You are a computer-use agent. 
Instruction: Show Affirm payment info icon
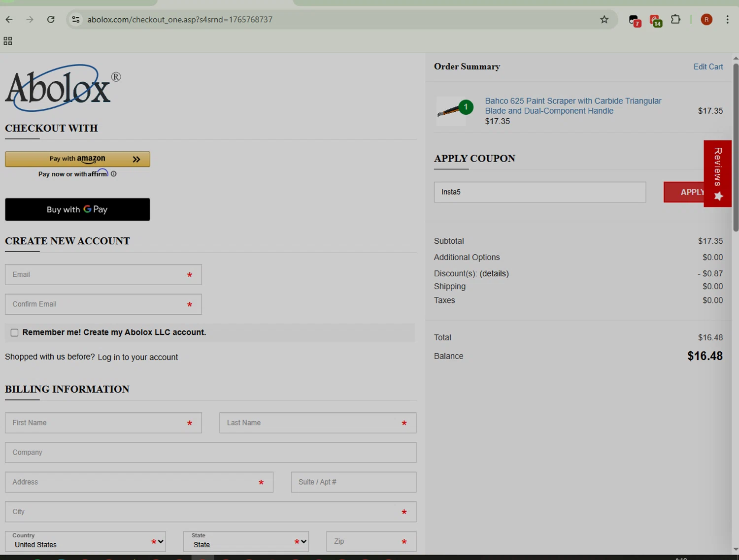click(x=114, y=174)
